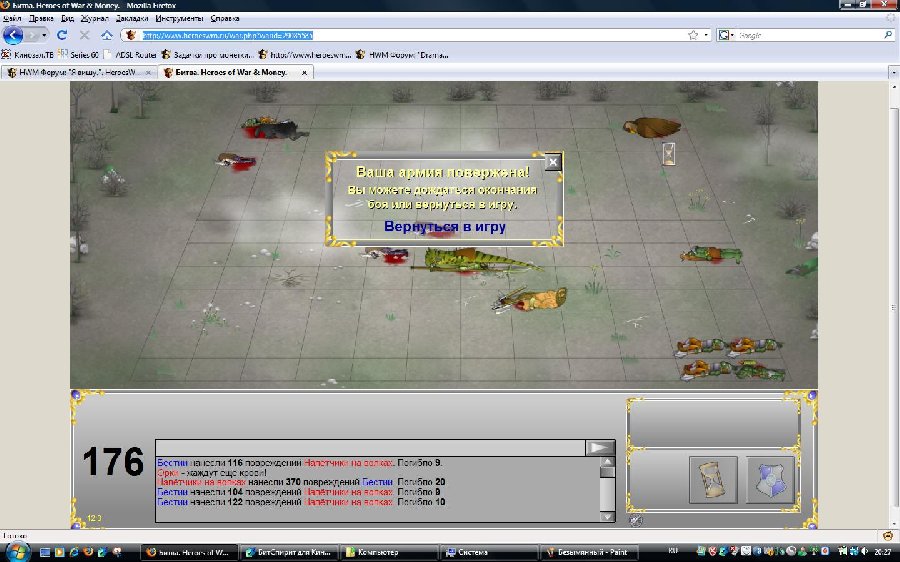
Task: Click the page vertical scrollbar up arrow
Action: [x=894, y=87]
